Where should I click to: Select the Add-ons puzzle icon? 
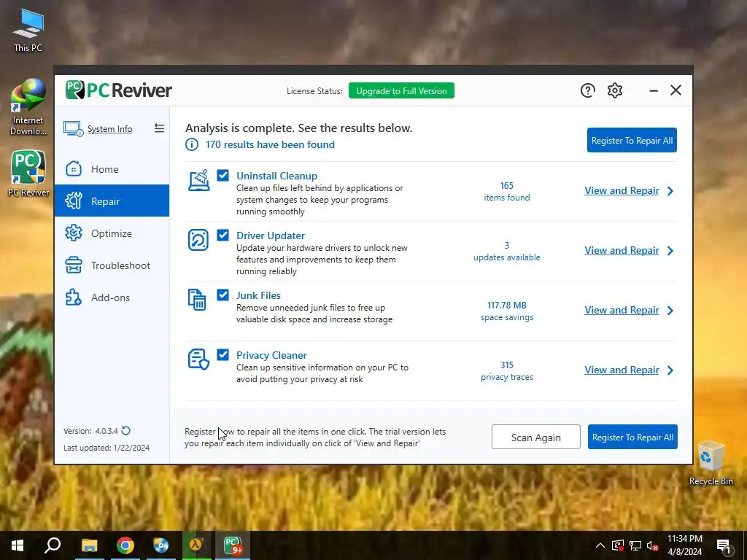74,297
